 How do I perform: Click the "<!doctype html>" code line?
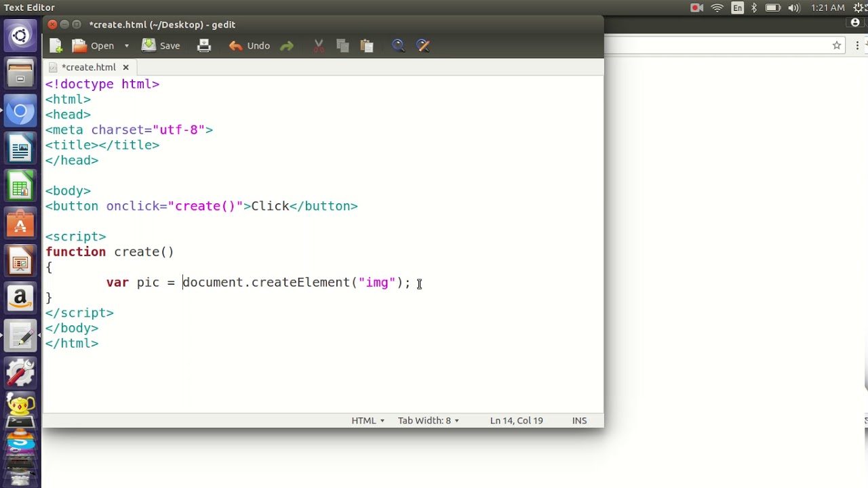tap(102, 84)
